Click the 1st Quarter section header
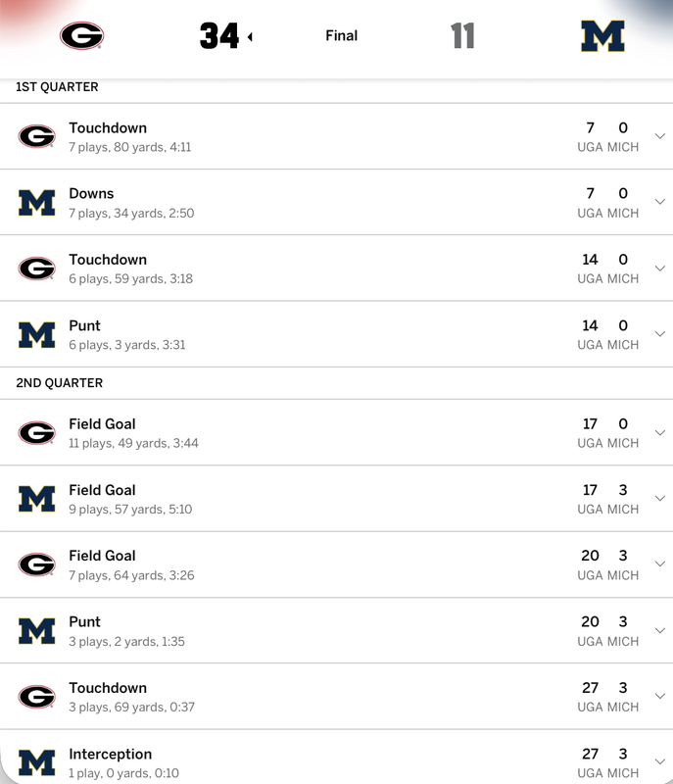The image size is (673, 784). 57,87
